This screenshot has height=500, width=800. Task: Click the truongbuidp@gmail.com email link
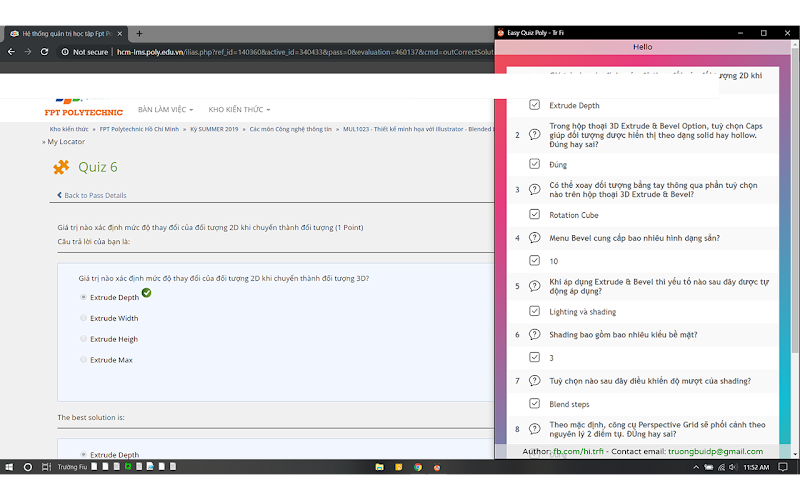715,451
